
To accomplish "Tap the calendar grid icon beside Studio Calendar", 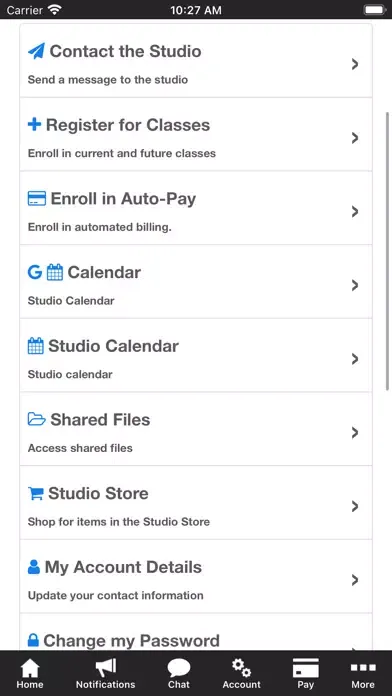I will [x=36, y=346].
